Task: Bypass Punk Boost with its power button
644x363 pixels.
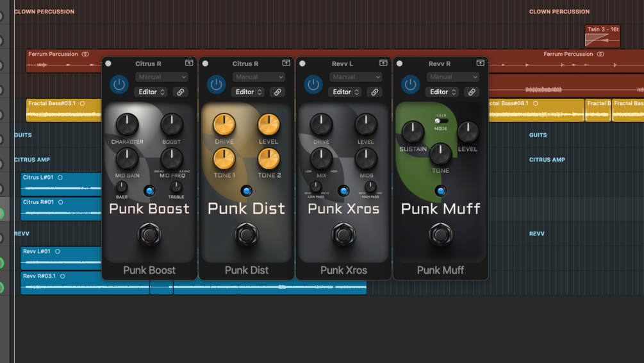Action: [119, 85]
